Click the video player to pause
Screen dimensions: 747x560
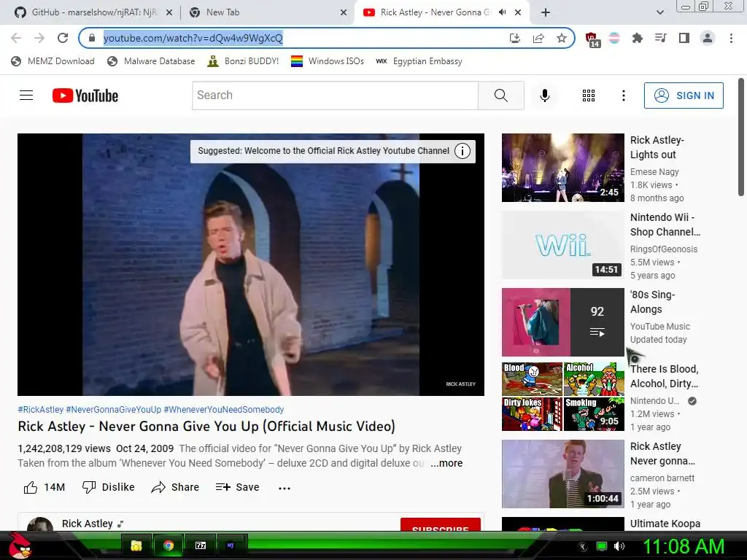[251, 264]
